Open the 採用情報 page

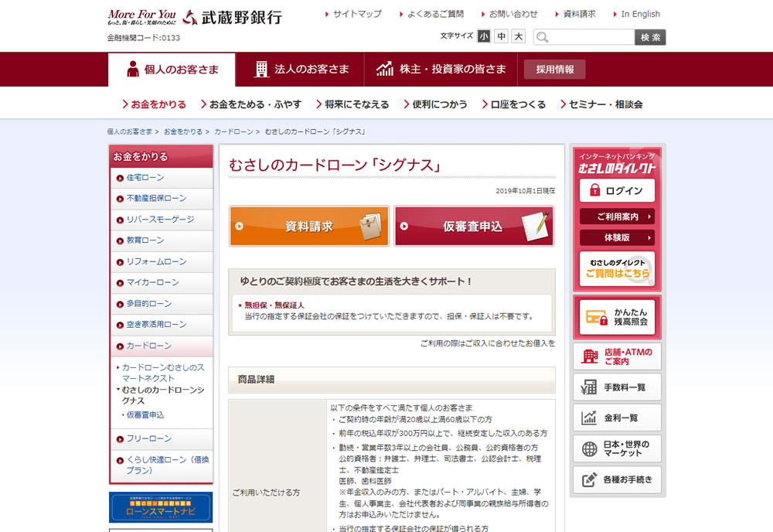[554, 70]
